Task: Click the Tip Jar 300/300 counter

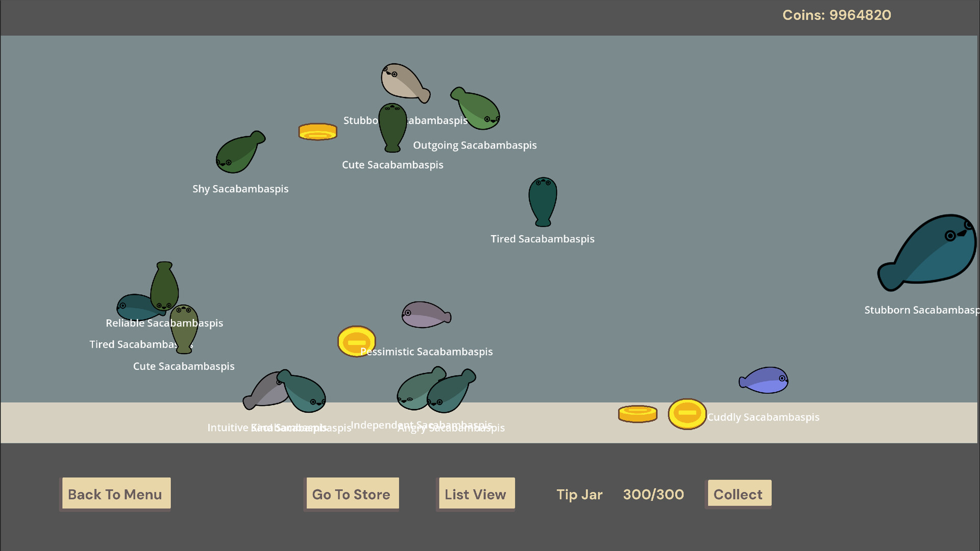Action: [x=653, y=494]
